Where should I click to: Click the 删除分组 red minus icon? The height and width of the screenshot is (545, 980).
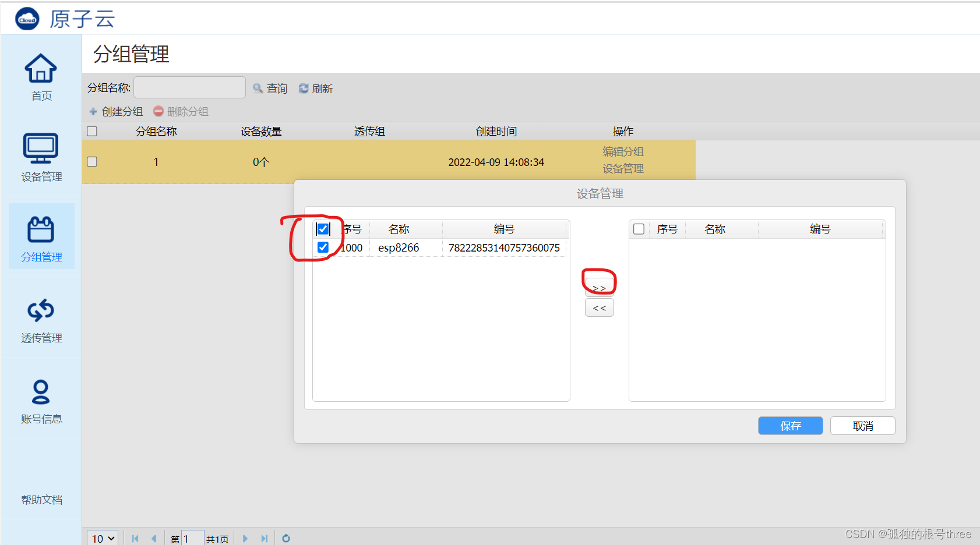(x=158, y=111)
